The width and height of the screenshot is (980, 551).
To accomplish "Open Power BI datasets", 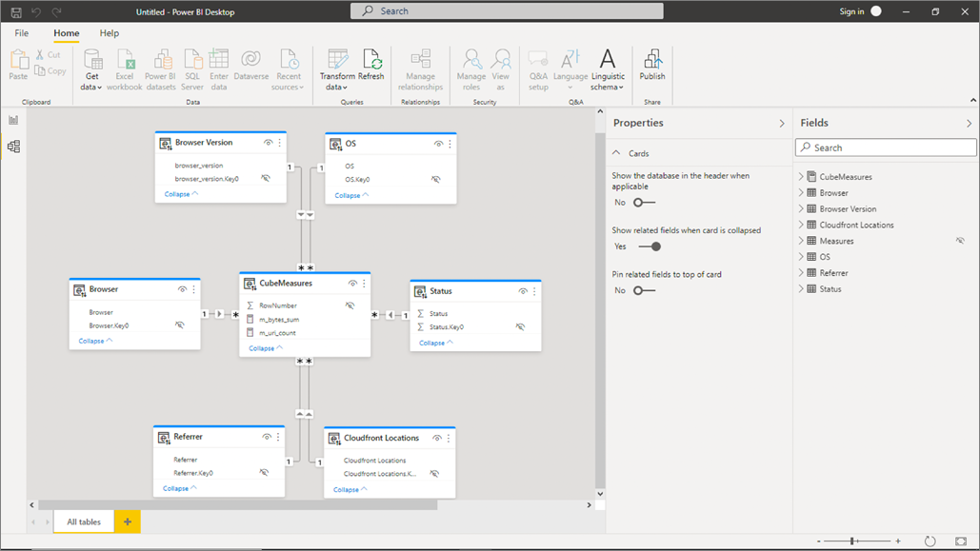I will point(161,70).
